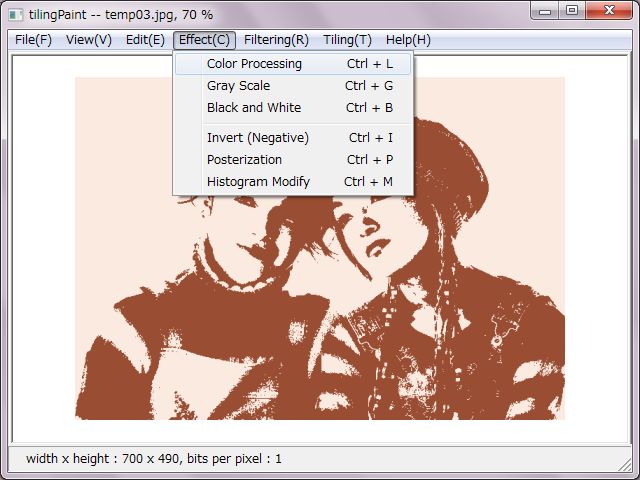Choose Invert (Negative) effect
This screenshot has height=480, width=640.
(x=293, y=138)
